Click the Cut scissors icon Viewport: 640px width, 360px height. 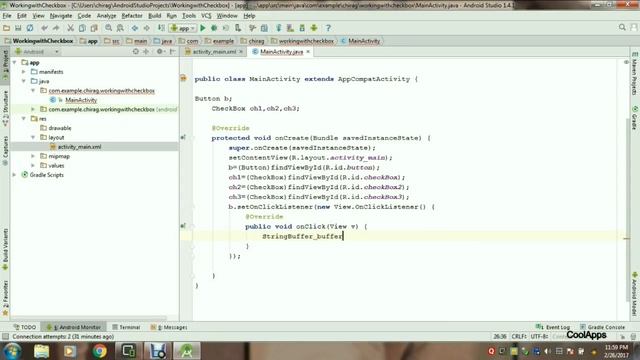point(71,28)
